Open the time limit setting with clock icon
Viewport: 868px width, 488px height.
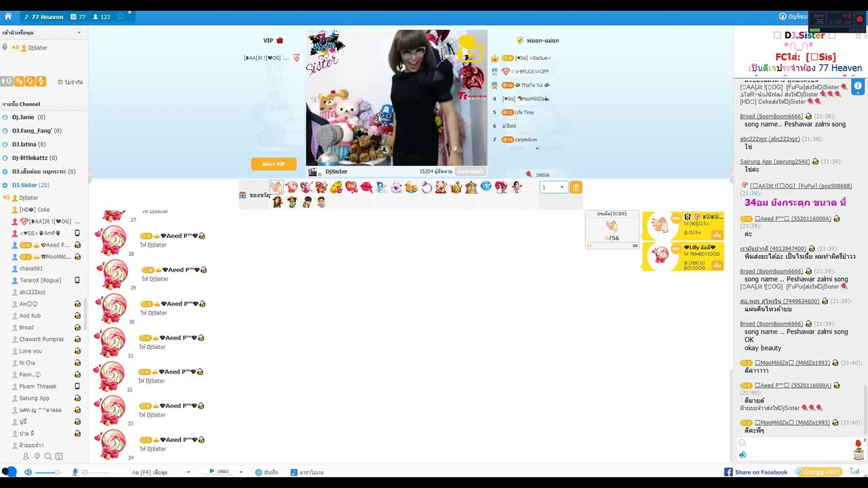71,82
